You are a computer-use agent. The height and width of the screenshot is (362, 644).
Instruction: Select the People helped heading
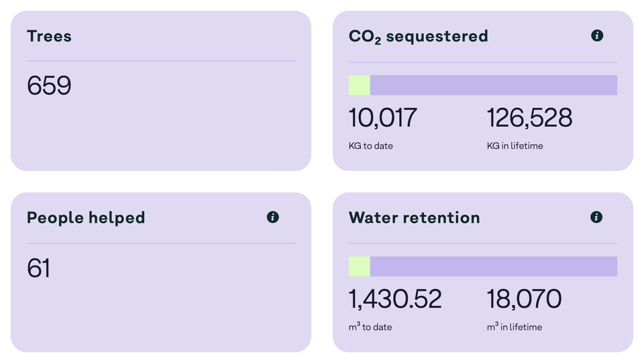click(x=86, y=217)
